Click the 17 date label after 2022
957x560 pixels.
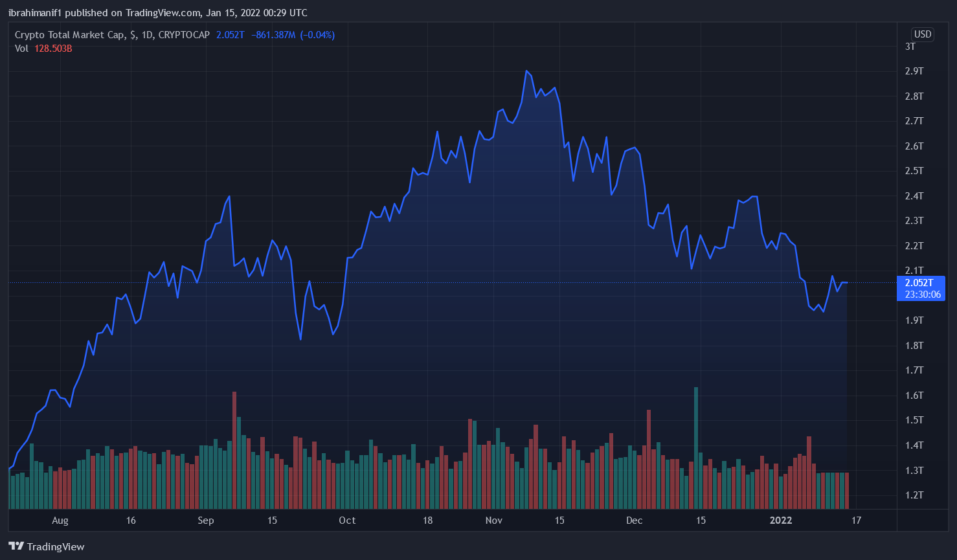(857, 521)
